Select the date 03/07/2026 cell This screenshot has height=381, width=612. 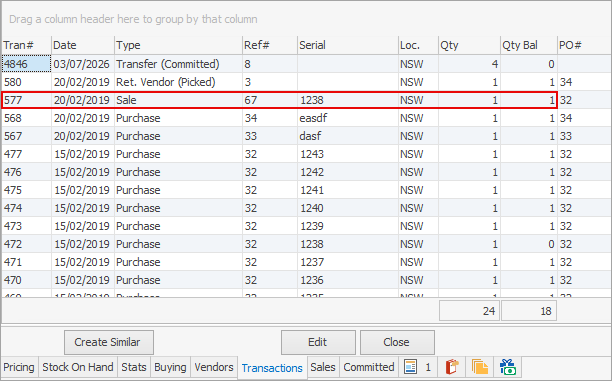pyautogui.click(x=83, y=64)
